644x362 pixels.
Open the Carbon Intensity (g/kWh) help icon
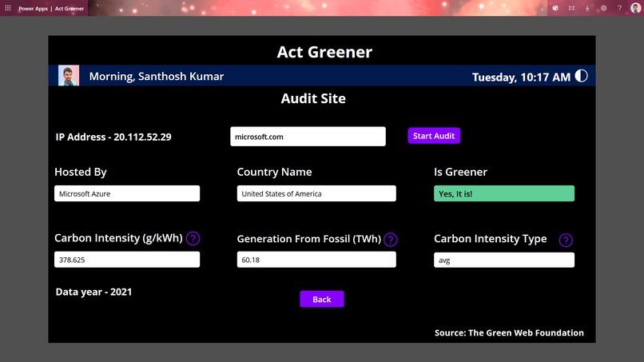[193, 238]
